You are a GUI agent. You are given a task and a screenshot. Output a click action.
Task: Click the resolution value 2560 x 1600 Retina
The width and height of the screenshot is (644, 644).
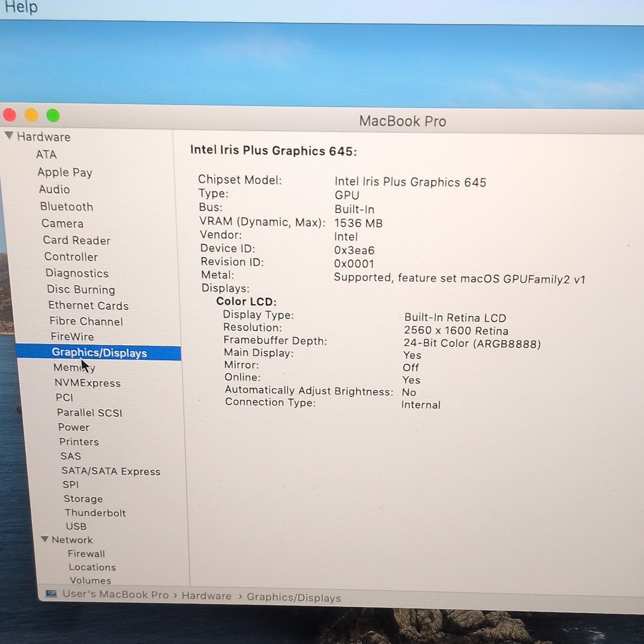point(456,331)
